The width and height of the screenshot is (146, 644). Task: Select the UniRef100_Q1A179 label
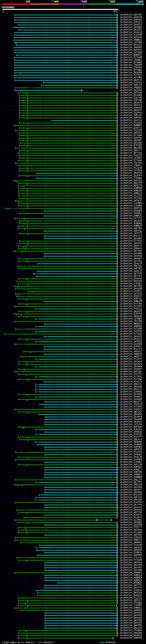(131, 263)
